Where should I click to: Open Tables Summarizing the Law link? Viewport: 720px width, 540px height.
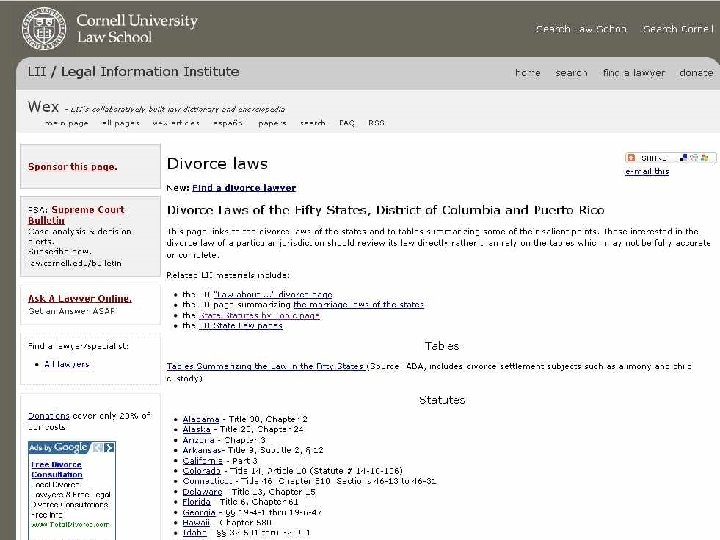click(x=266, y=366)
